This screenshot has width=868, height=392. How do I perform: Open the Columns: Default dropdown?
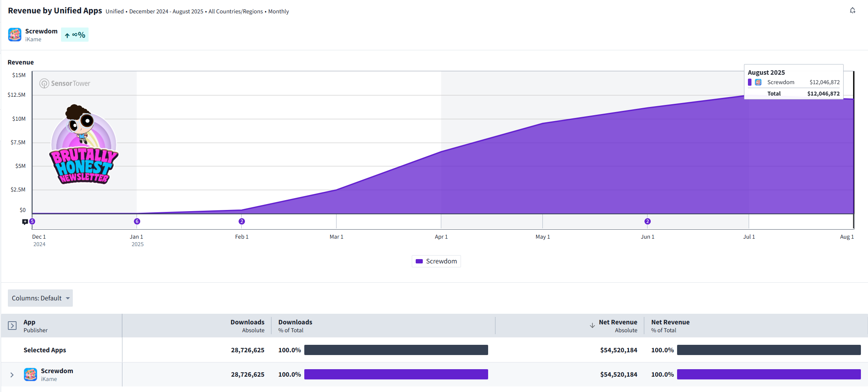pos(40,298)
